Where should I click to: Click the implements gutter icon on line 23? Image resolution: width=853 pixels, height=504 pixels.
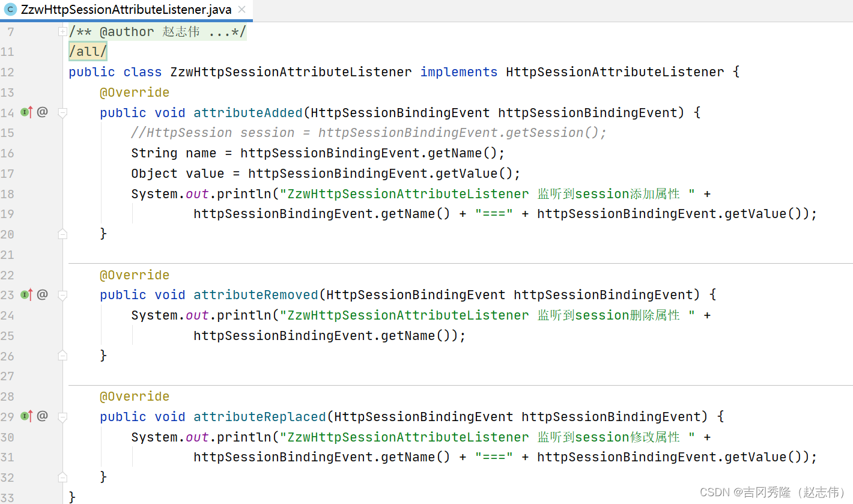pyautogui.click(x=26, y=294)
